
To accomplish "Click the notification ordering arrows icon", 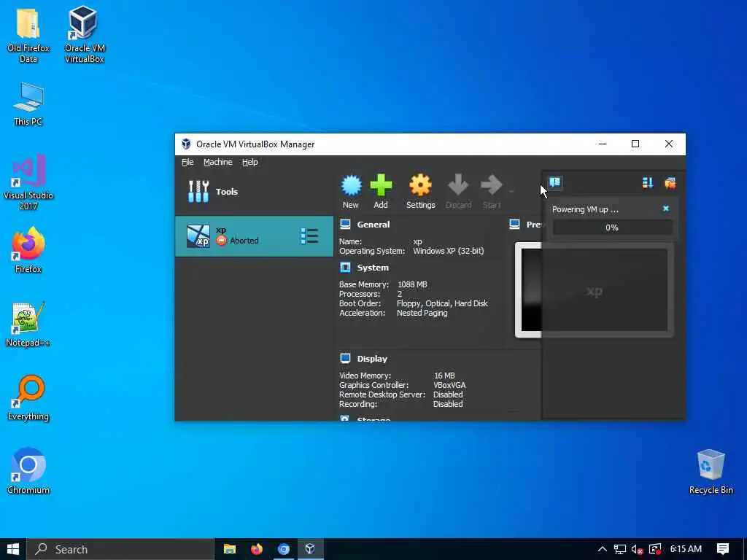I will pos(648,183).
